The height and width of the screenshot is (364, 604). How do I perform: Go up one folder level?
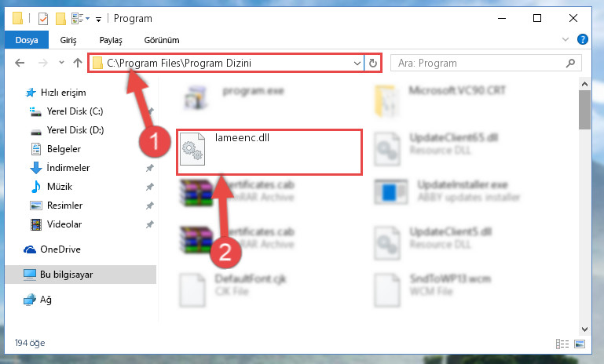coord(78,63)
